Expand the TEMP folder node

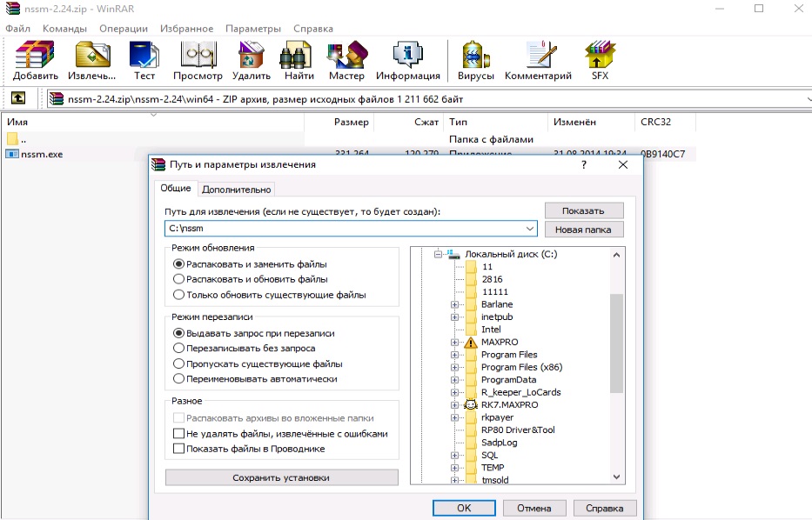point(454,467)
